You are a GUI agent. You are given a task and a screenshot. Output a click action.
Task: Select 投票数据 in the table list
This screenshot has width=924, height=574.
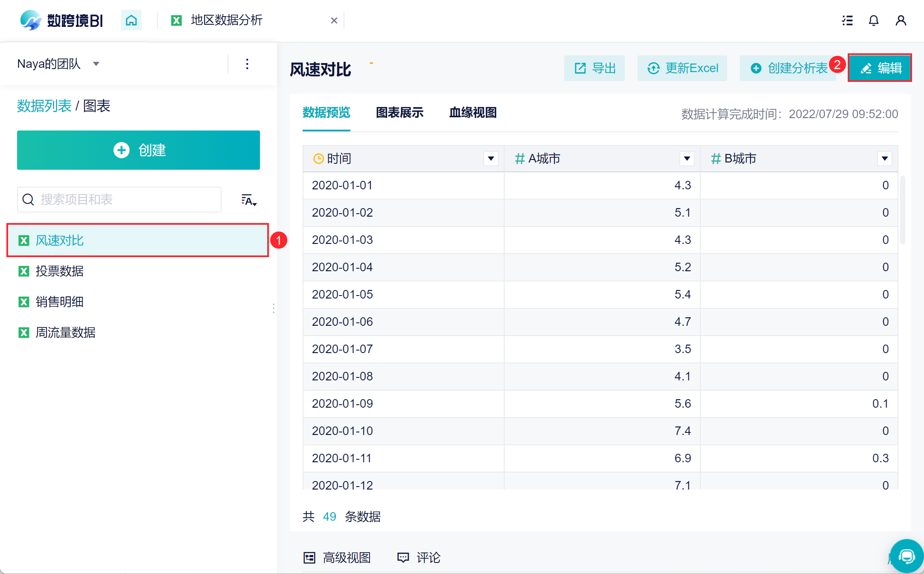pos(60,271)
